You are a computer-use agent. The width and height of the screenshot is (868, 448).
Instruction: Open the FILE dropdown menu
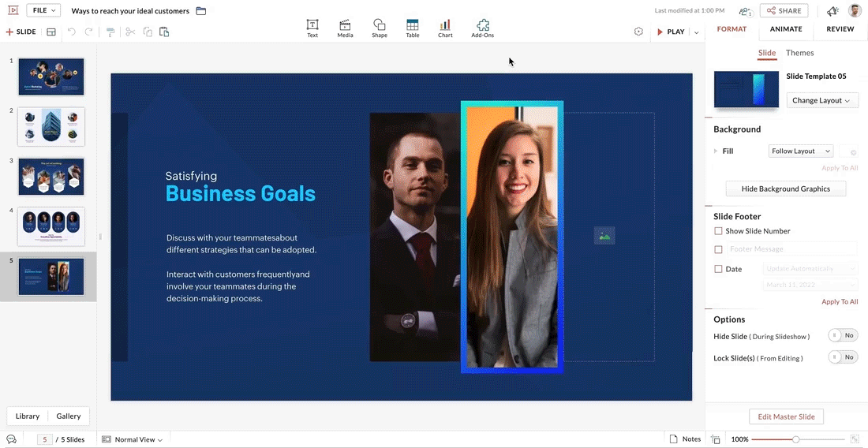[43, 10]
